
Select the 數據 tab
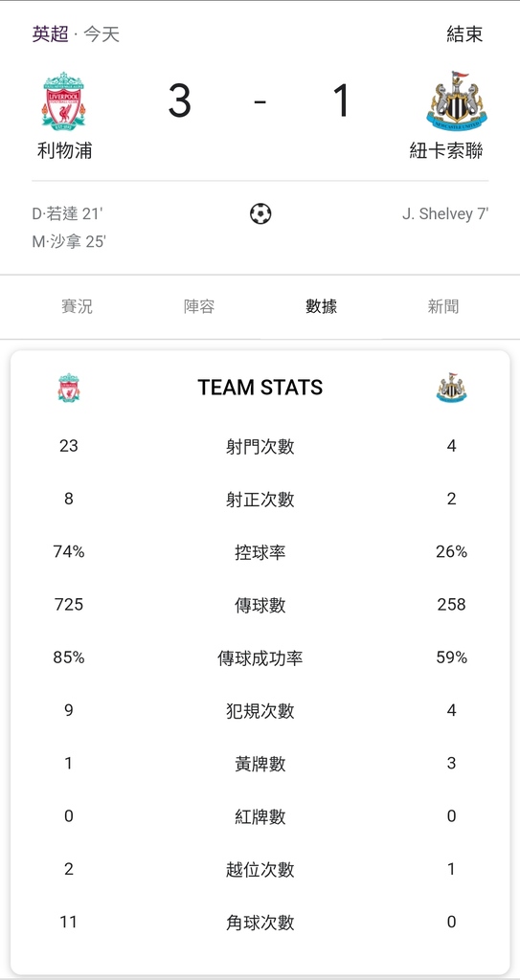321,306
